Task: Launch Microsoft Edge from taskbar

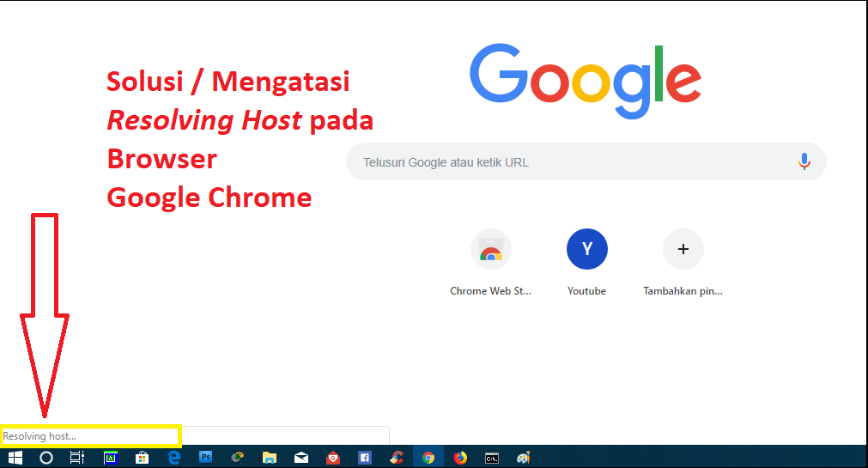Action: pyautogui.click(x=174, y=458)
